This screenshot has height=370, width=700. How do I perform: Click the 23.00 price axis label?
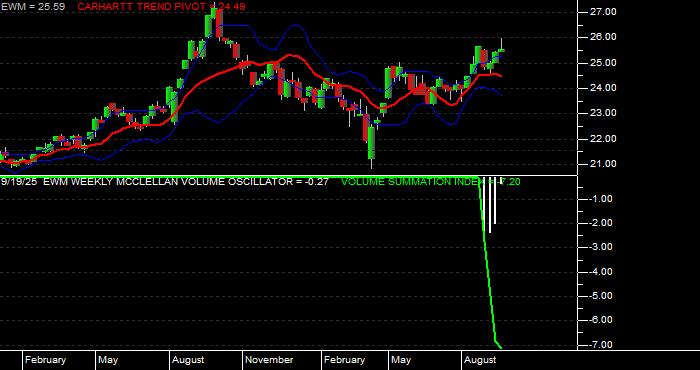pos(604,113)
